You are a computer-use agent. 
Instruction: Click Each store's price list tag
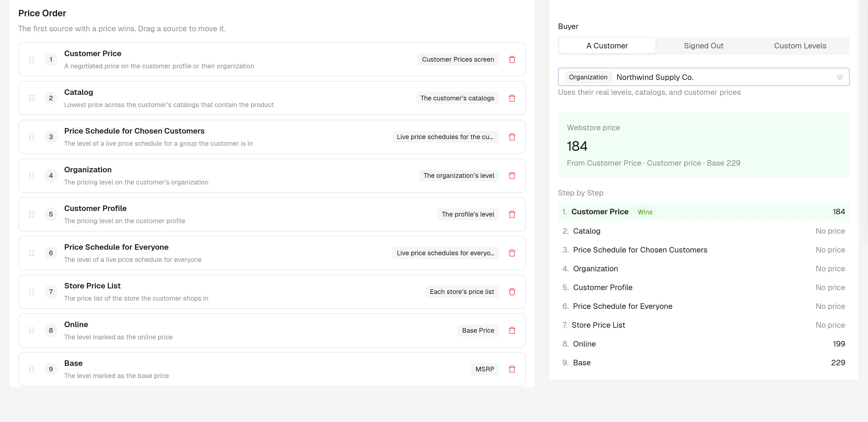click(462, 292)
